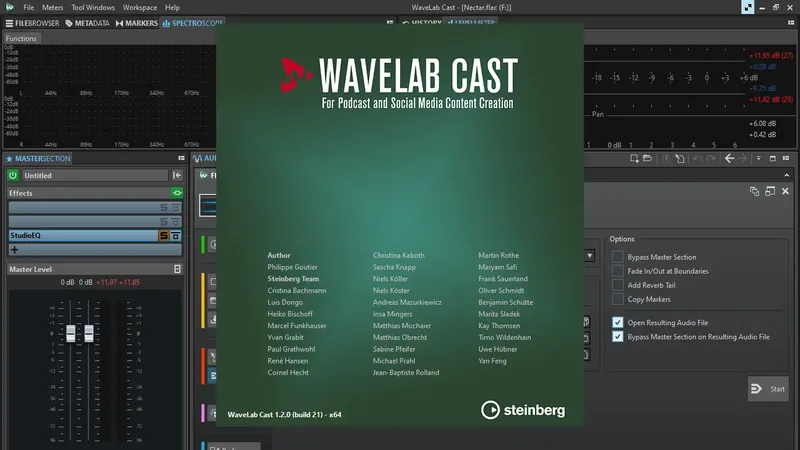Collapse the panel with the up chevron
The height and width of the screenshot is (450, 800).
click(x=787, y=175)
